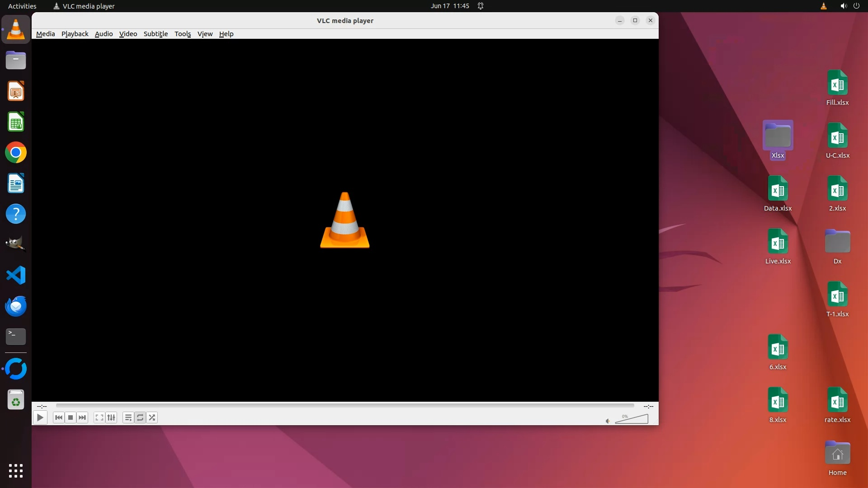Show the playlist panel
This screenshot has width=868, height=488.
coord(128,418)
